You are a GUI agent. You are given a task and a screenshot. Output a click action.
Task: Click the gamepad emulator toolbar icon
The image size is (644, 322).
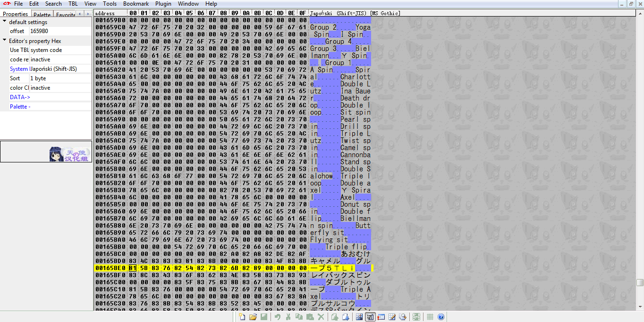click(x=416, y=317)
